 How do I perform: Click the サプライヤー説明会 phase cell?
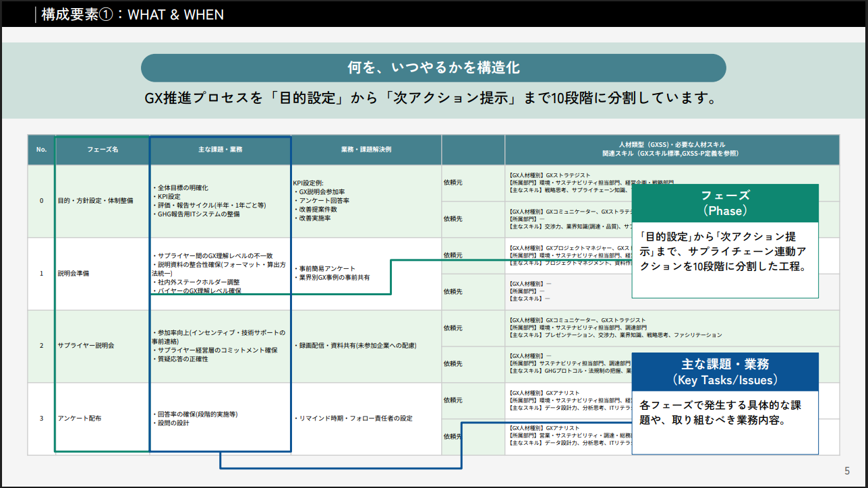point(86,346)
